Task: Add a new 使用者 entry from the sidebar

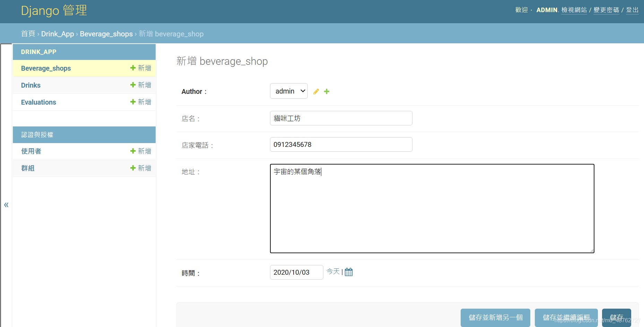Action: [141, 151]
